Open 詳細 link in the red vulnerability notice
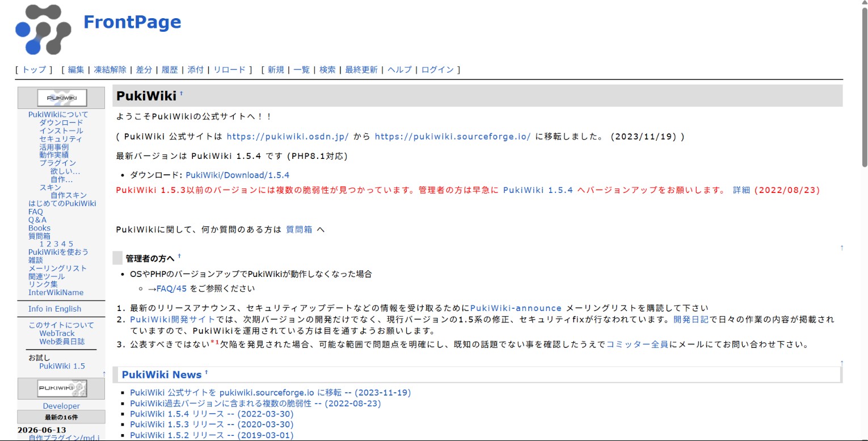This screenshot has width=868, height=441. [x=741, y=190]
